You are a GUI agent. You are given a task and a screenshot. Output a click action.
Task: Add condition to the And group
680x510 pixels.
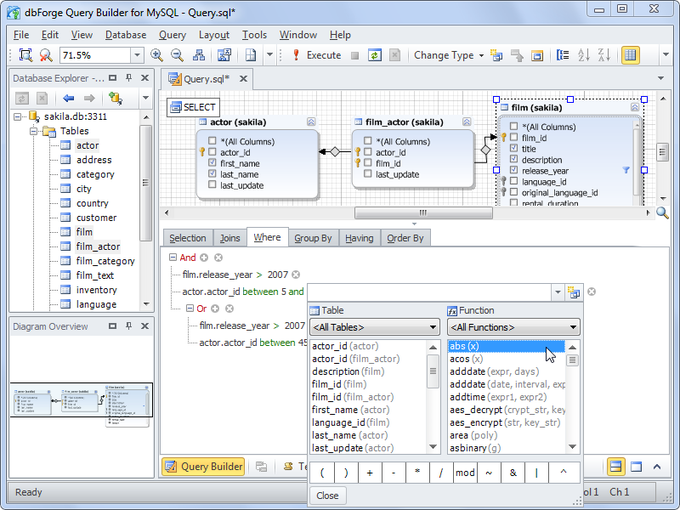click(x=204, y=258)
